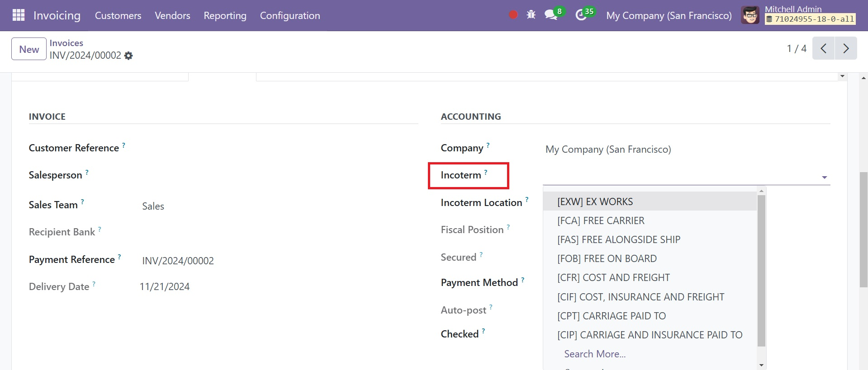
Task: Show help tooltip for Delivery Date
Action: 94,284
